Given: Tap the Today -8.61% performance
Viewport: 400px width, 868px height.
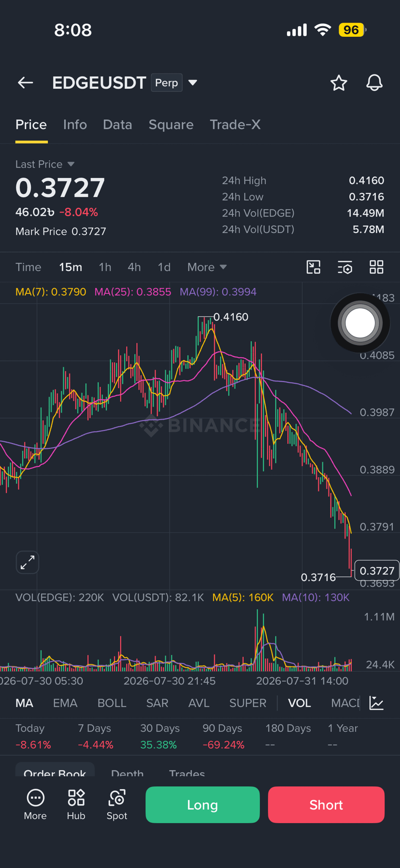Looking at the screenshot, I should 33,737.
